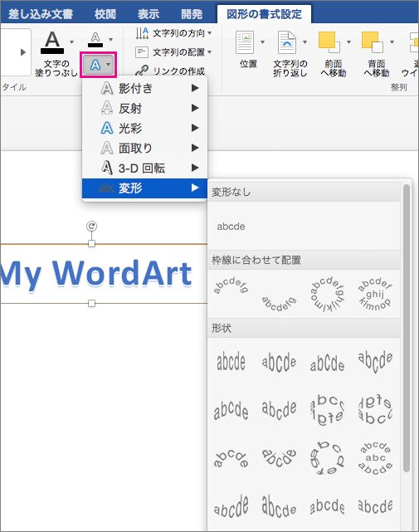Switch to the 校閲 review tab
The image size is (419, 532).
coord(105,14)
